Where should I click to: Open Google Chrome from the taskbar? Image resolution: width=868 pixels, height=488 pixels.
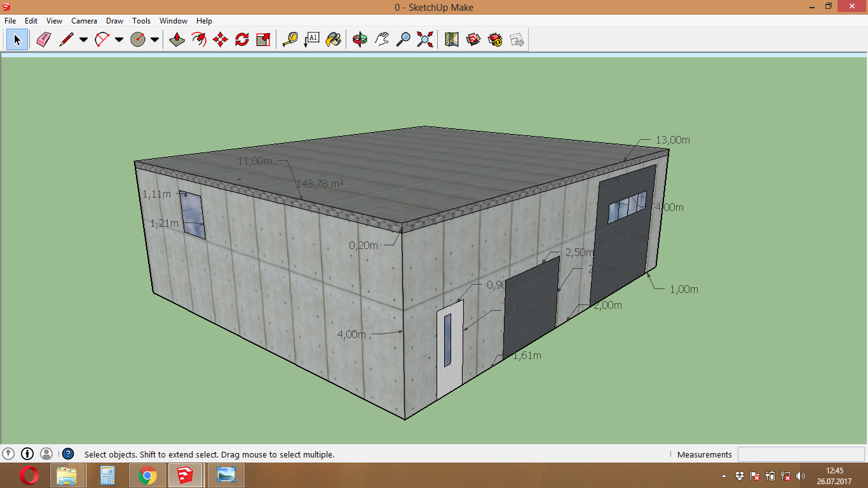(147, 475)
